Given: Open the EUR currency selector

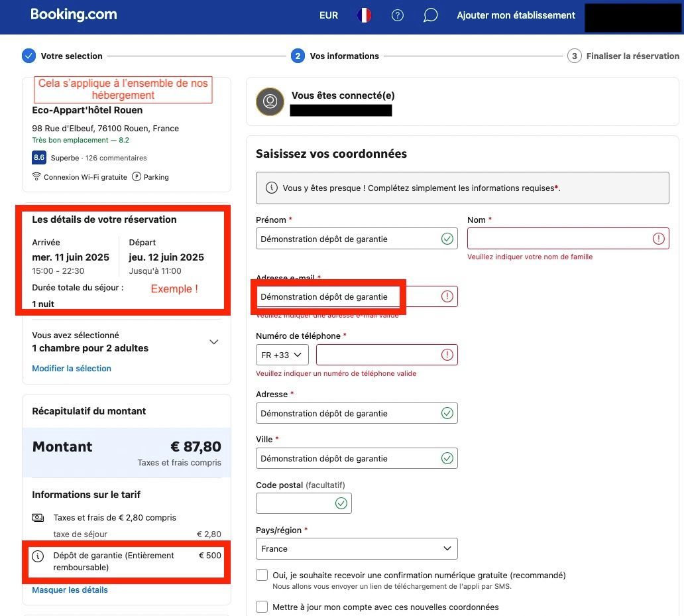Looking at the screenshot, I should point(329,15).
